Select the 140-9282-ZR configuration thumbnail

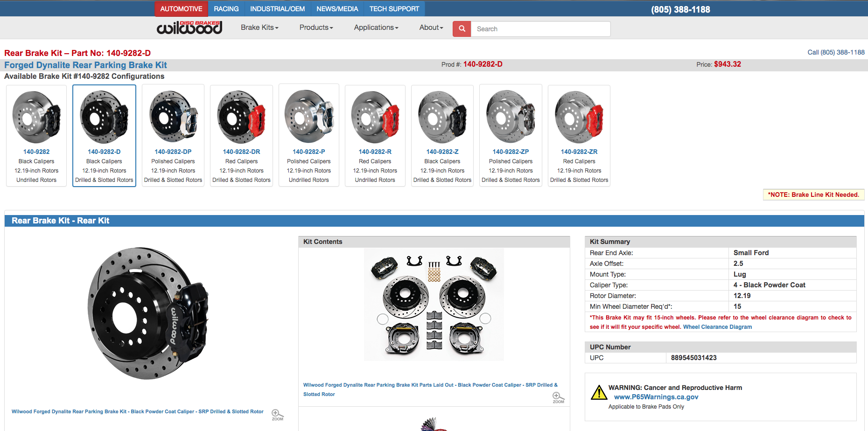[x=579, y=117]
